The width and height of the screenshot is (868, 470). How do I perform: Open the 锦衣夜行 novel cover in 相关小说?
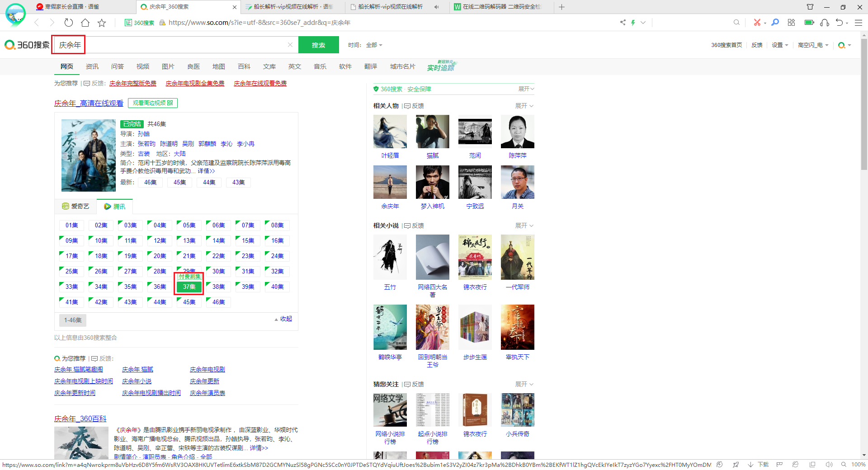pos(475,257)
